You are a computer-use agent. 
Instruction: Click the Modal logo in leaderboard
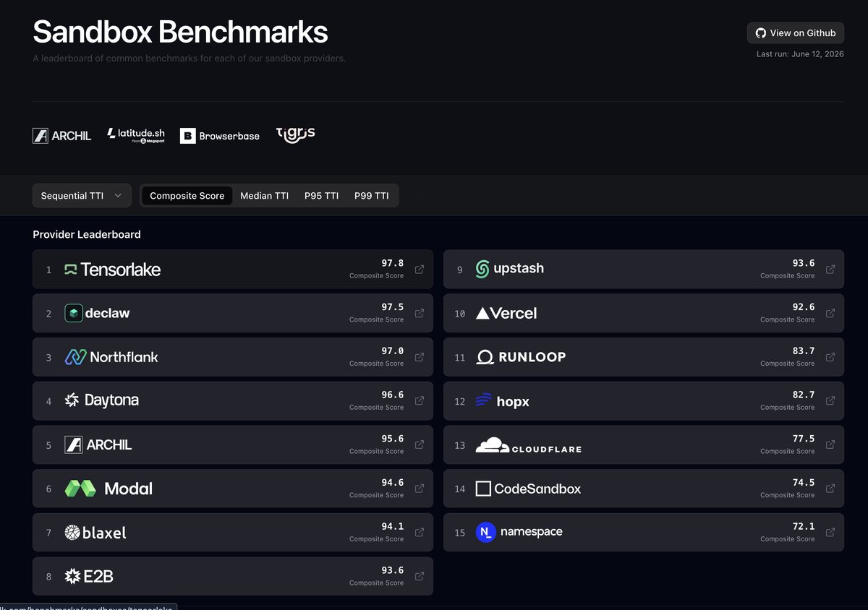coord(109,489)
